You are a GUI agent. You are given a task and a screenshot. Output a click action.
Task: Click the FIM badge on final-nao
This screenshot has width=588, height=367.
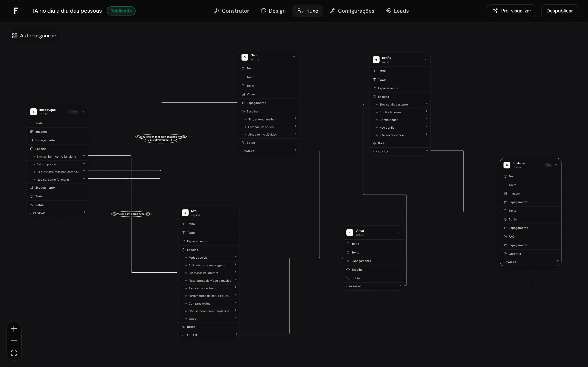coord(548,165)
